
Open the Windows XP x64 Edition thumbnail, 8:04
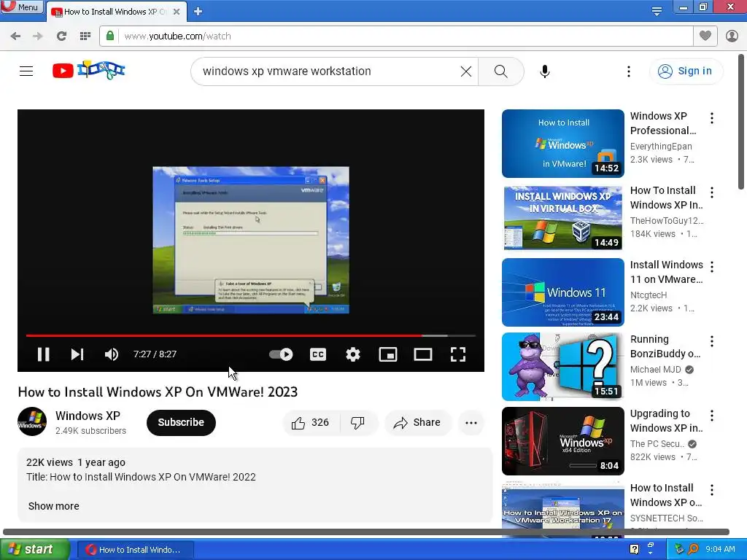[562, 441]
